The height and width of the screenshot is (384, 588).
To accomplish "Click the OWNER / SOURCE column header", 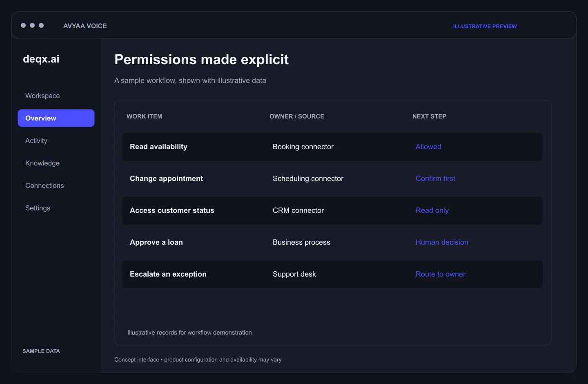I will coord(297,116).
